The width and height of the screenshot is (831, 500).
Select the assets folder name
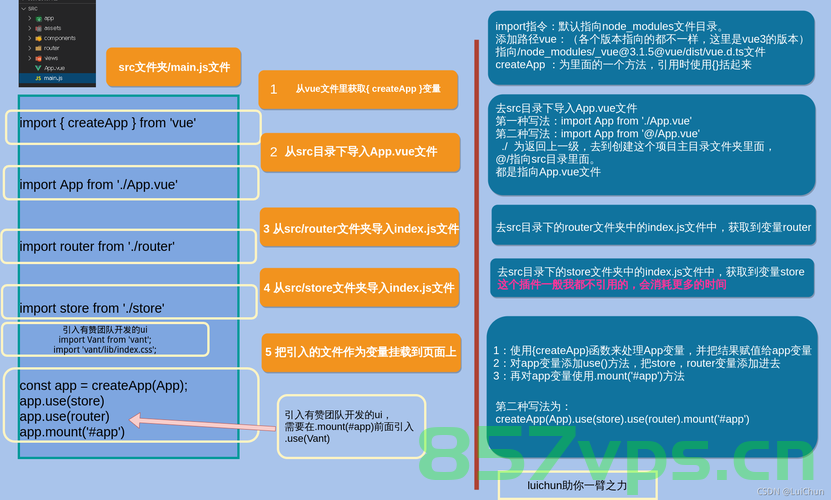tap(52, 29)
